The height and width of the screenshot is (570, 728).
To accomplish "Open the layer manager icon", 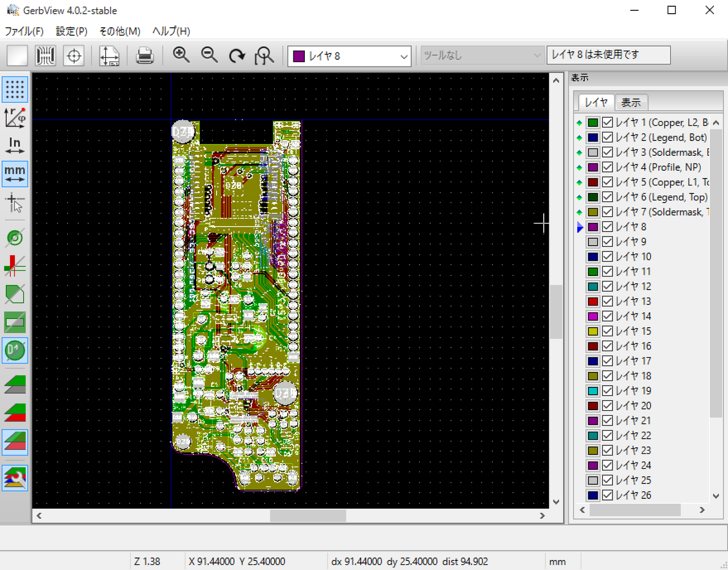I will pyautogui.click(x=15, y=477).
